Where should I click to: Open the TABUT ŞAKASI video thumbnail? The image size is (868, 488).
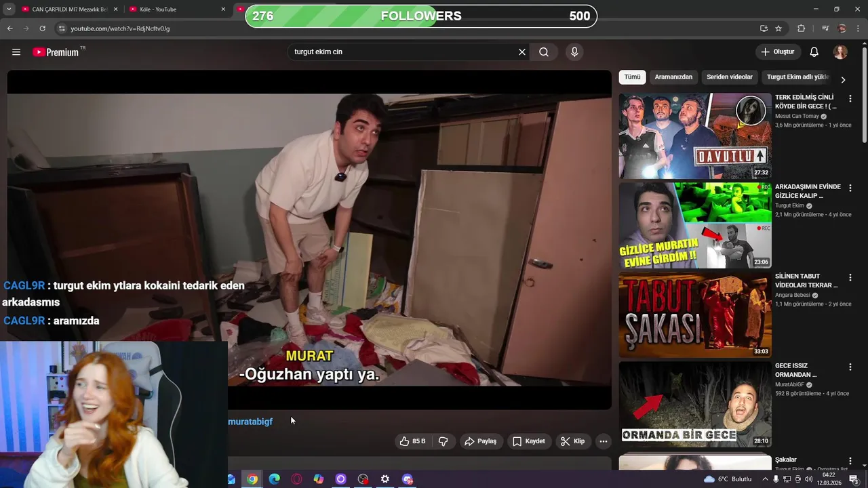[694, 314]
